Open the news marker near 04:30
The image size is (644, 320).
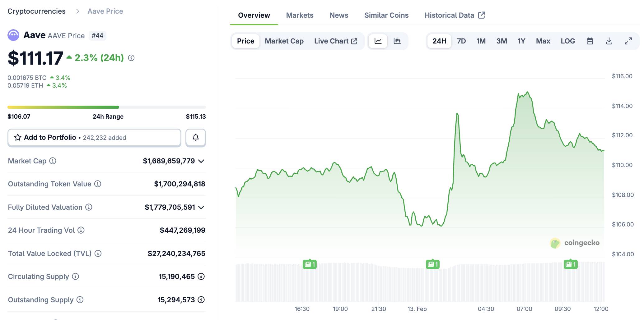432,264
